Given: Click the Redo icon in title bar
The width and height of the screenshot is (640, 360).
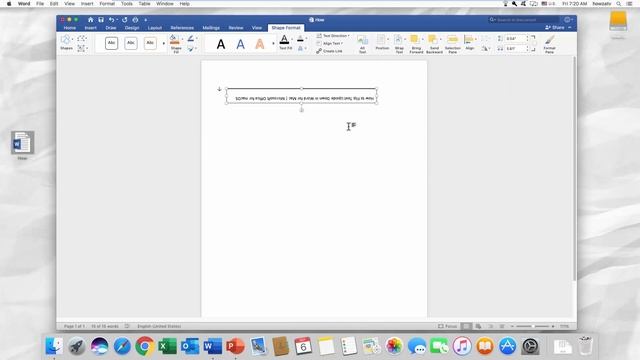Looking at the screenshot, I should (124, 20).
